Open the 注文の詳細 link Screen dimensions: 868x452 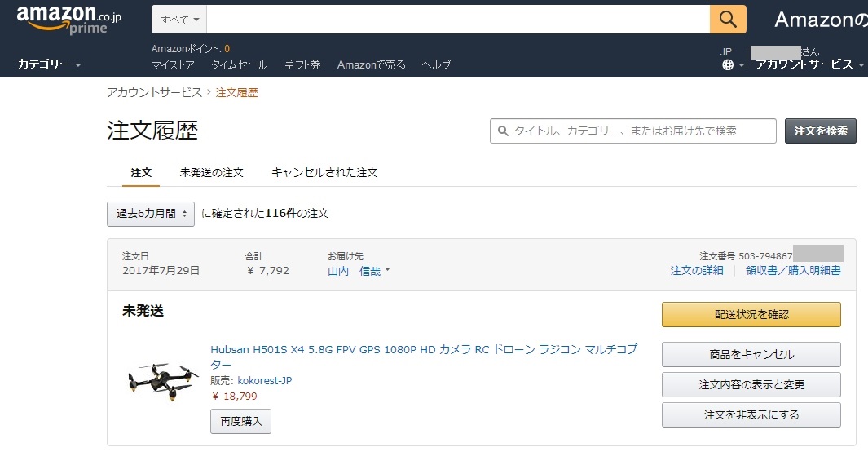click(x=696, y=271)
